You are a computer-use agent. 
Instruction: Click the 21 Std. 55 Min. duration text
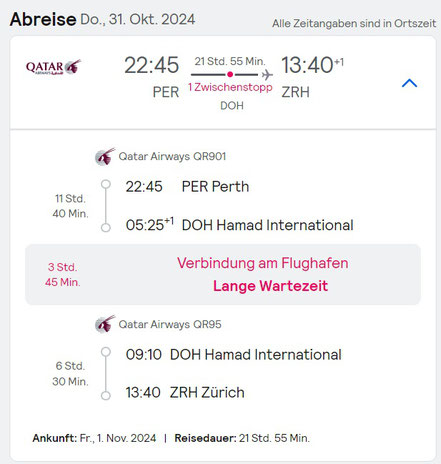click(230, 61)
